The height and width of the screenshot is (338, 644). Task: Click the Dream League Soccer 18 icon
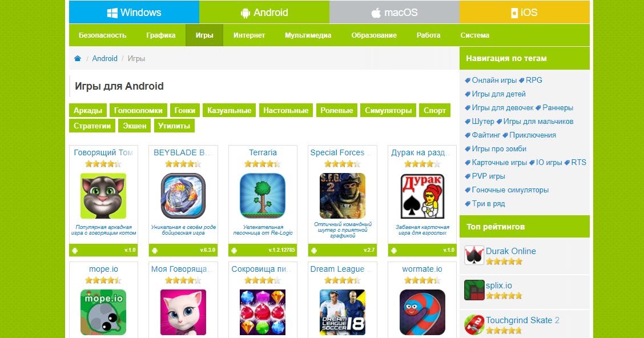[x=343, y=312]
